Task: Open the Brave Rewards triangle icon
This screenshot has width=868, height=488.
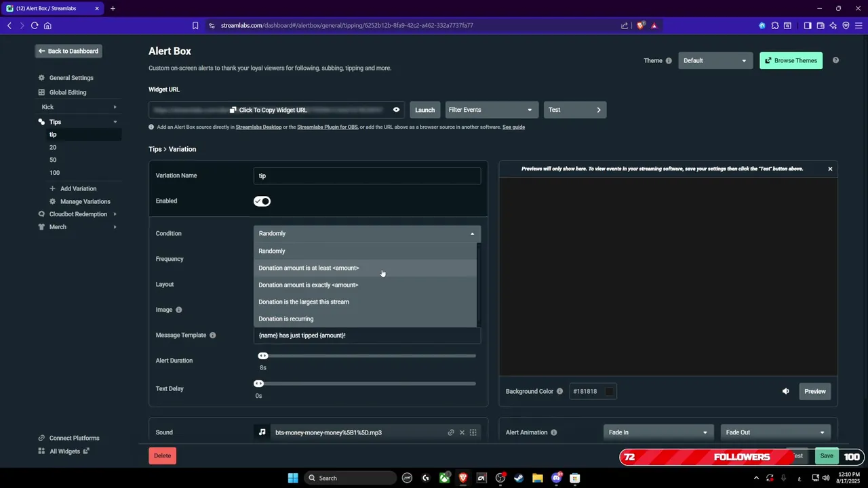Action: pyautogui.click(x=654, y=26)
